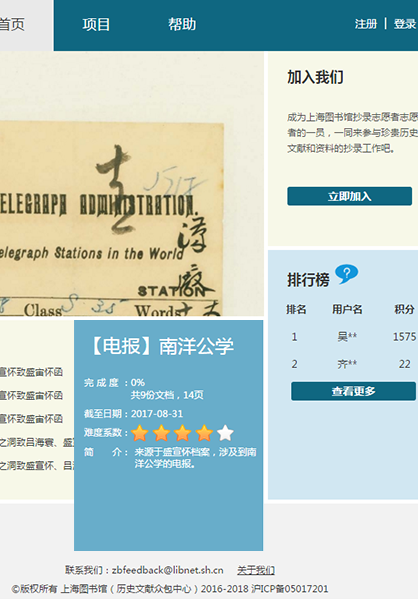Click the rank 2 user 齐** row
This screenshot has height=599, width=418.
pyautogui.click(x=352, y=364)
